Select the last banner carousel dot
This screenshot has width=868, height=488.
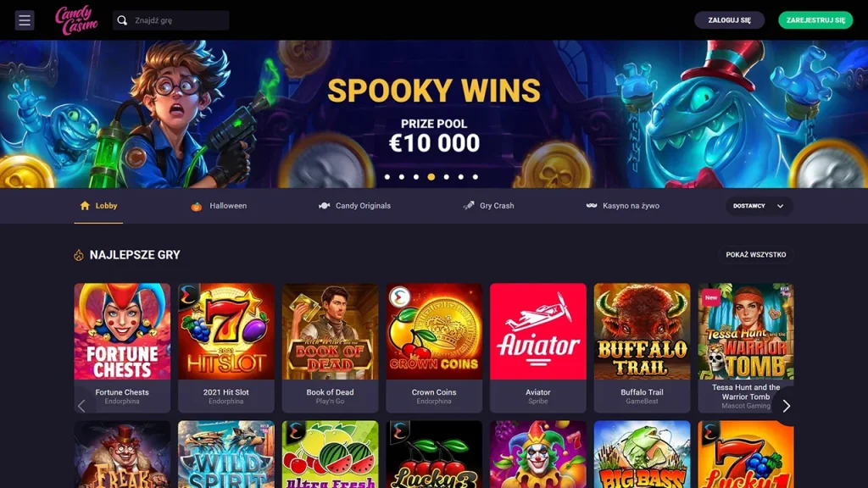point(475,177)
